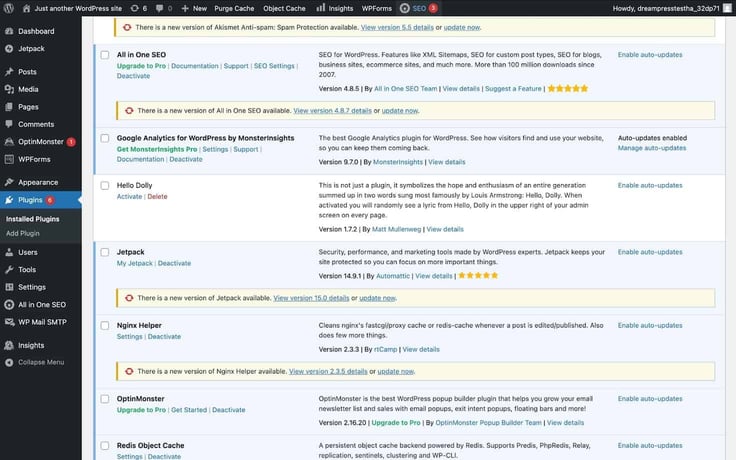
Task: Click the Appearance paintbrush icon
Action: click(9, 182)
